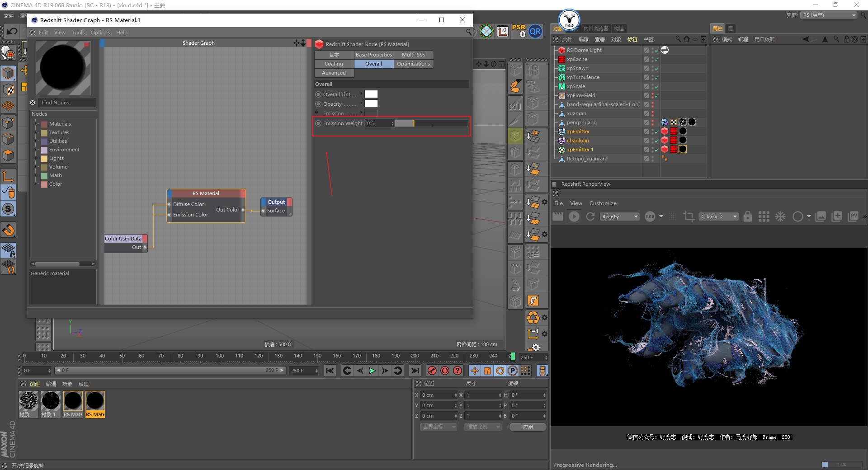Toggle the xpCache enable checkmark

click(x=656, y=59)
